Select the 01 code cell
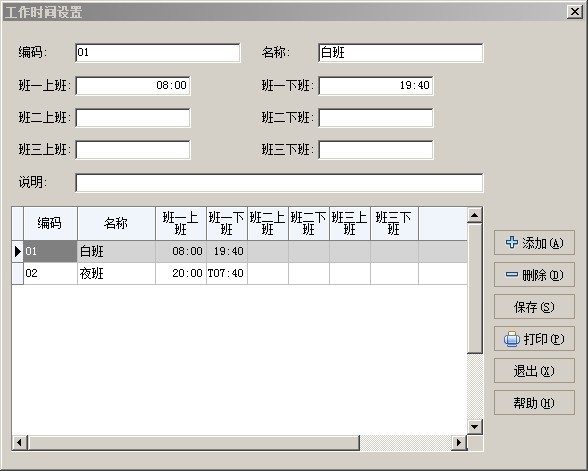The height and width of the screenshot is (471, 588). (x=50, y=251)
